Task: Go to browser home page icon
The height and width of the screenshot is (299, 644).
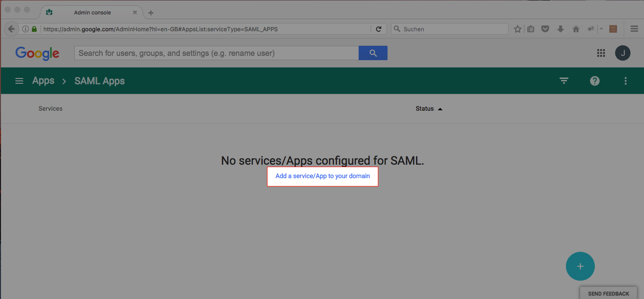Action: [576, 29]
